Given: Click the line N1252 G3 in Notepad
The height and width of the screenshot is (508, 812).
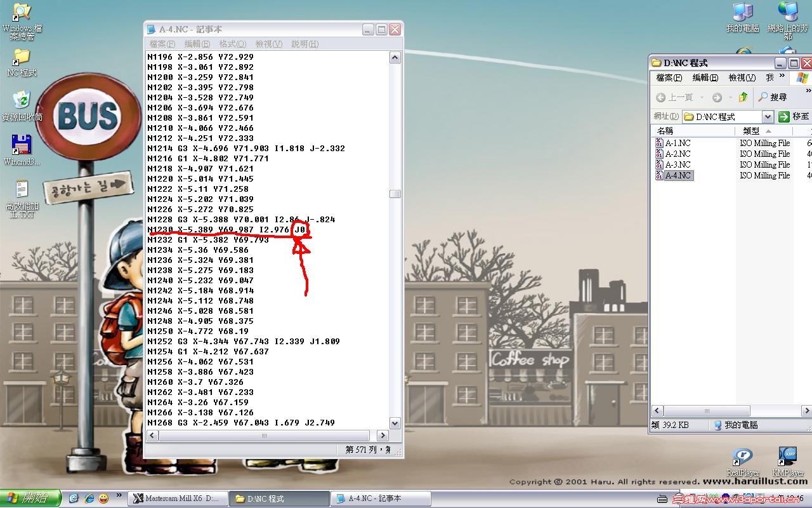Looking at the screenshot, I should [x=244, y=341].
